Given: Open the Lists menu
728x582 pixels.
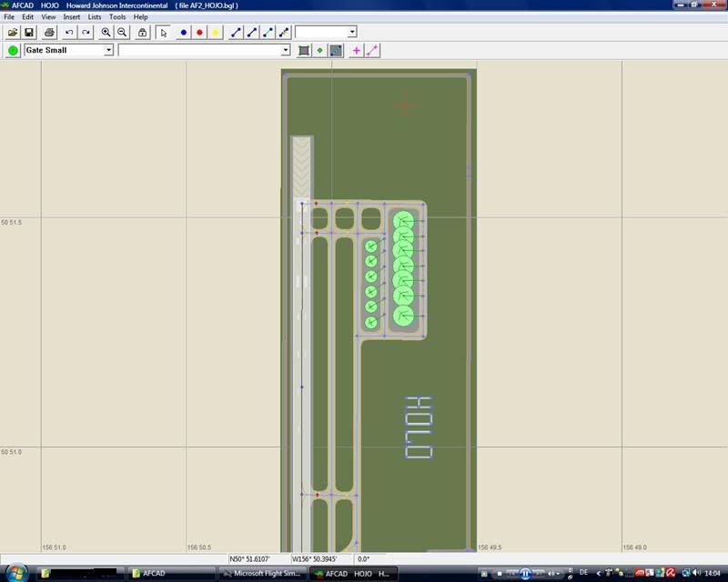Looking at the screenshot, I should [x=95, y=17].
